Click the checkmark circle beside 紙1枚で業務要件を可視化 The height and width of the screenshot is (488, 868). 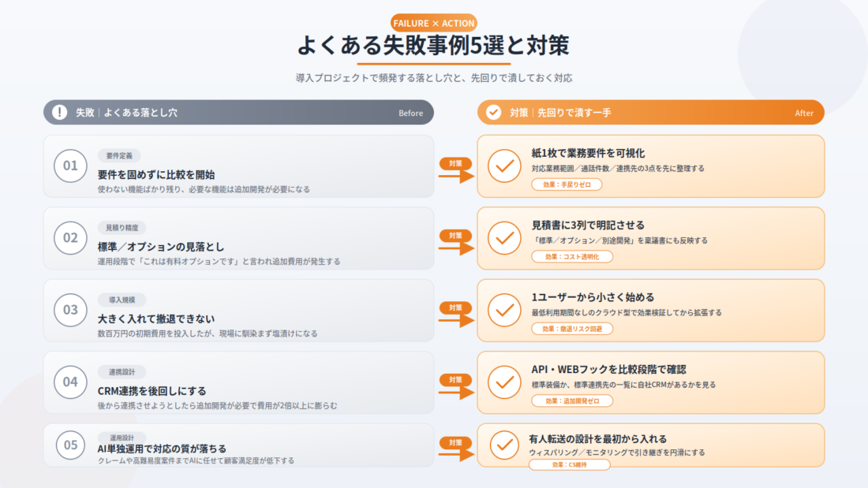click(x=504, y=166)
